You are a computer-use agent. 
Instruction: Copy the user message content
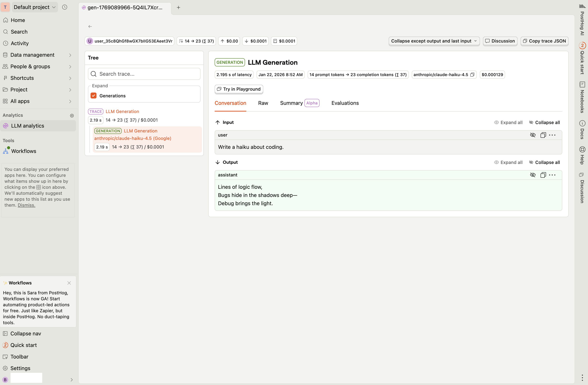pos(543,135)
